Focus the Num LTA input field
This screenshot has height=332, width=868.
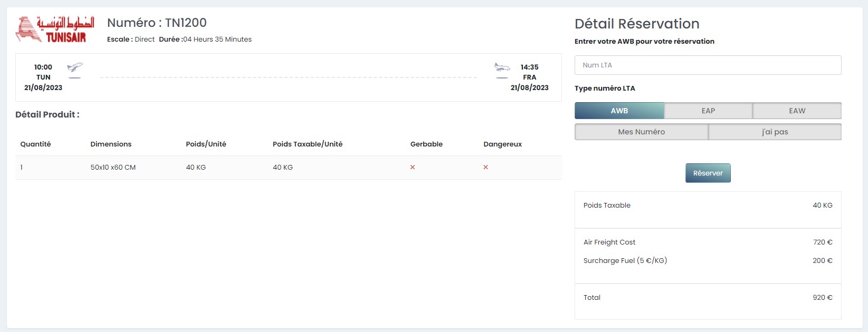[x=708, y=65]
